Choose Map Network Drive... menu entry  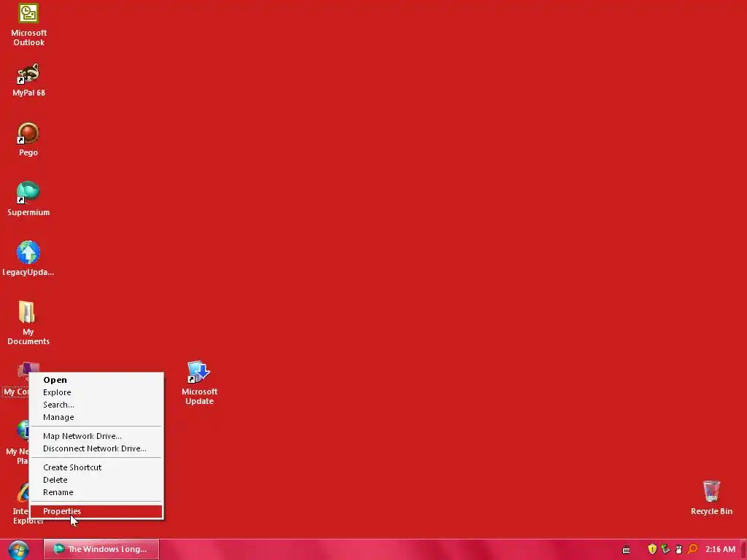click(x=96, y=436)
